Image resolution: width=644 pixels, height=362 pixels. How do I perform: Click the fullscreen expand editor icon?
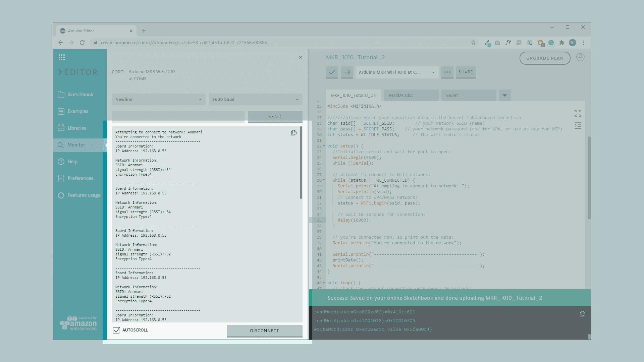[x=578, y=113]
